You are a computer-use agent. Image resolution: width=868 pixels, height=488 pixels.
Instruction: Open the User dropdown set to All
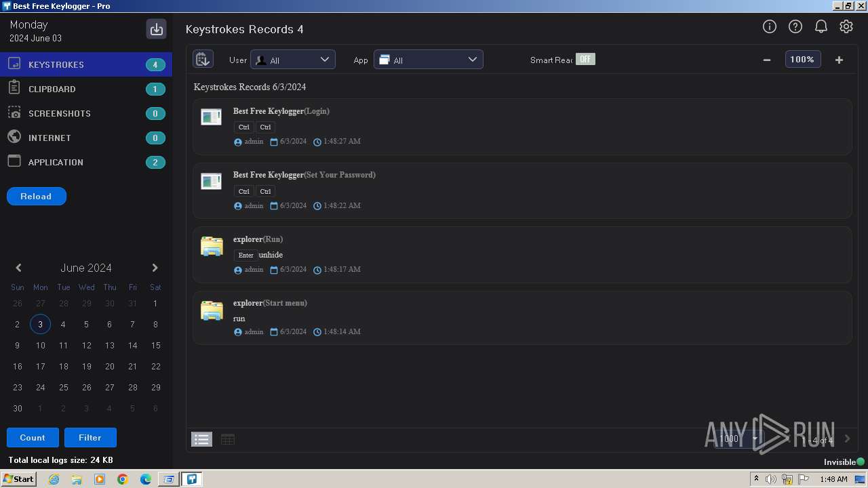tap(292, 60)
